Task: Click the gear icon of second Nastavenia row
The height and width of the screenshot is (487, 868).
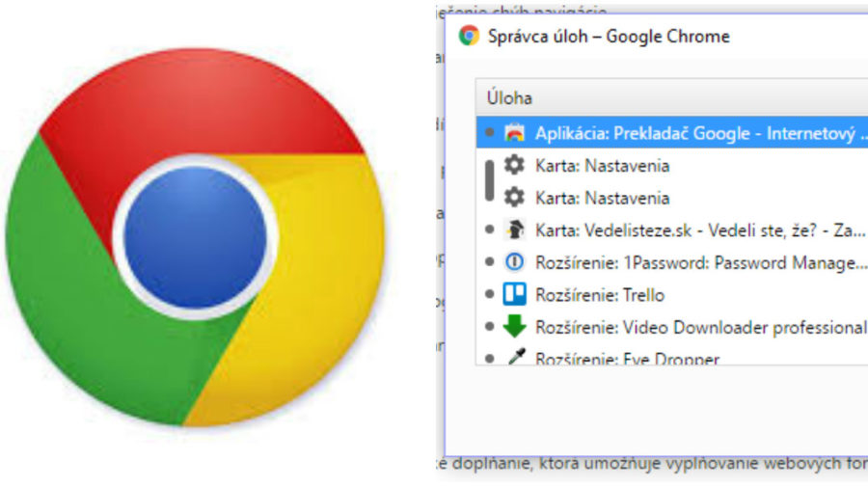Action: click(x=515, y=198)
